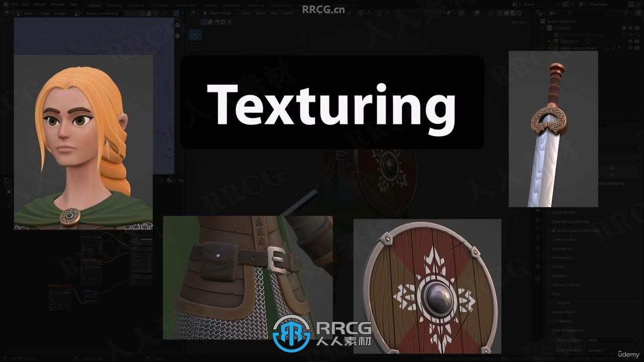Viewport: 644px width, 362px height.
Task: Select Scene Collection in the outliner
Action: click(561, 22)
